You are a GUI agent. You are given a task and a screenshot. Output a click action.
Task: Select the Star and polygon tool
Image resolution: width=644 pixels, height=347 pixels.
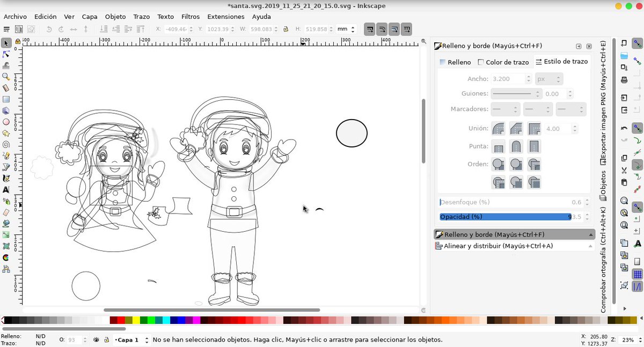(x=6, y=133)
